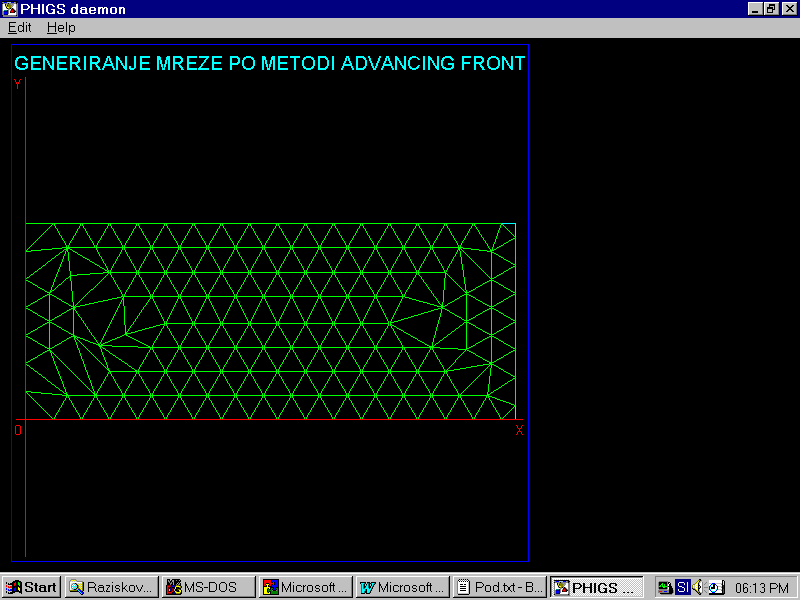Open the Windows Start menu
The image size is (800, 600).
pos(32,587)
